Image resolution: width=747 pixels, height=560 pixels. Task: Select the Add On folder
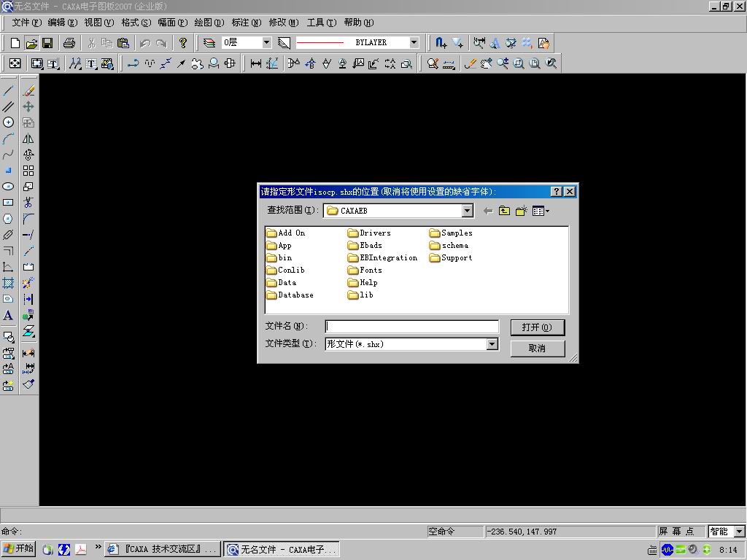point(286,233)
